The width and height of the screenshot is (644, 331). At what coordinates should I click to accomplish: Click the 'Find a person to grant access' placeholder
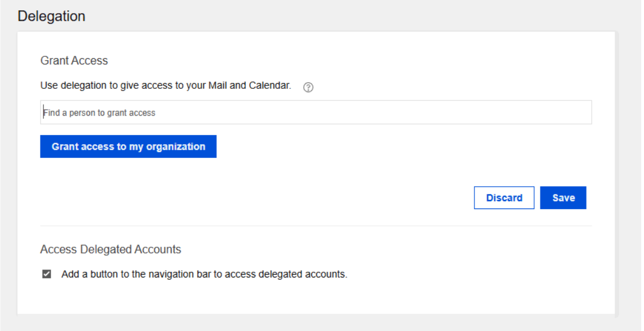(x=100, y=113)
